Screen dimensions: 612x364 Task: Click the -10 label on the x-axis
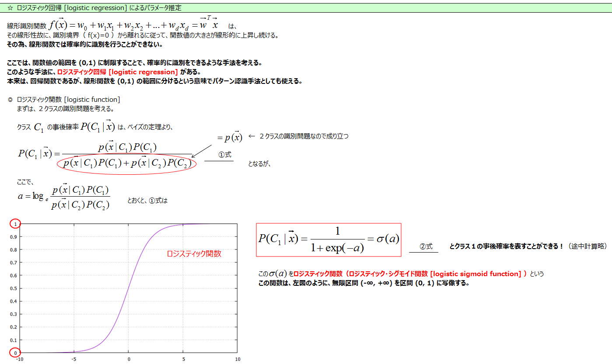click(19, 360)
